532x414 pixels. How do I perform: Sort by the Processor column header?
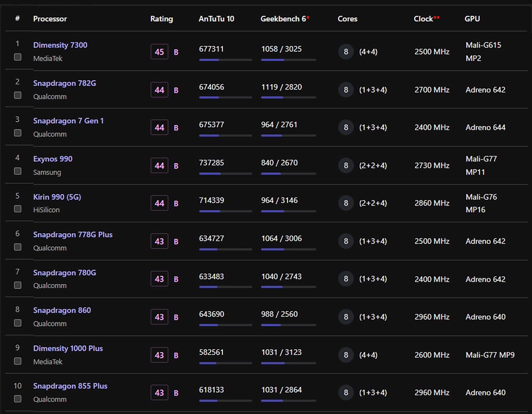[x=50, y=19]
